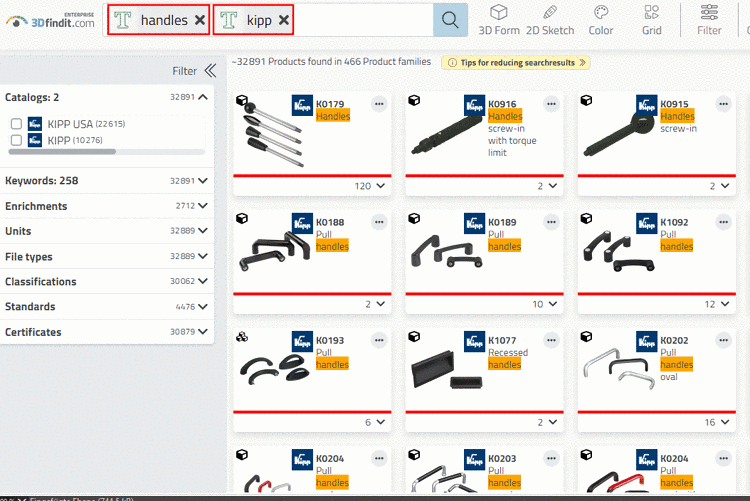Expand the Enrichments filter section
This screenshot has height=501, width=750.
(x=203, y=206)
